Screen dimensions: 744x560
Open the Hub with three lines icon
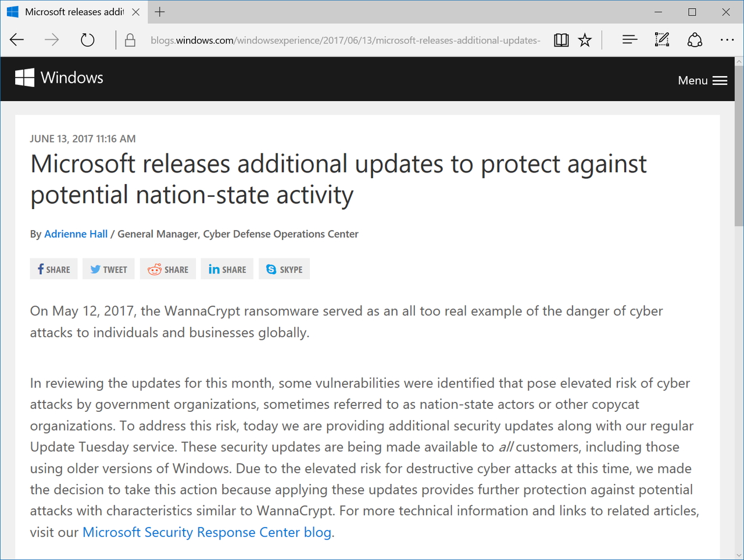click(x=629, y=40)
